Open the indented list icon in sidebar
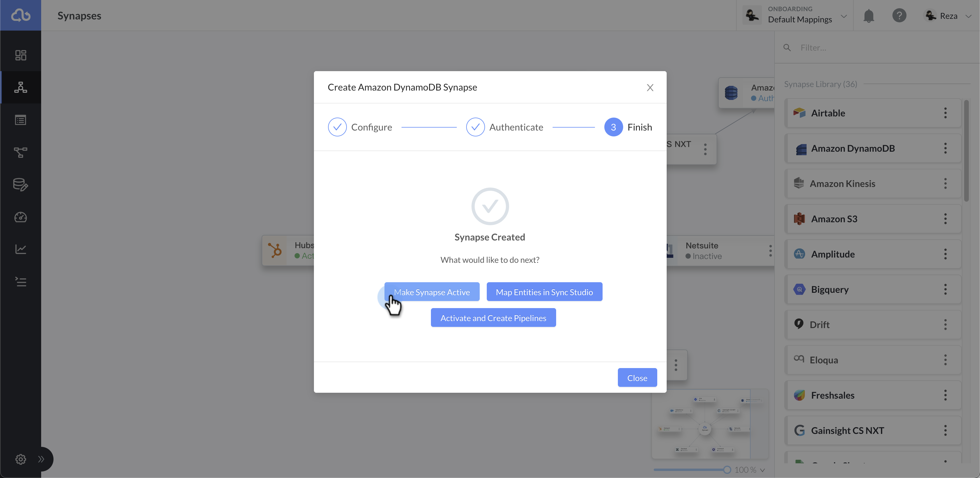Image resolution: width=980 pixels, height=478 pixels. tap(21, 282)
